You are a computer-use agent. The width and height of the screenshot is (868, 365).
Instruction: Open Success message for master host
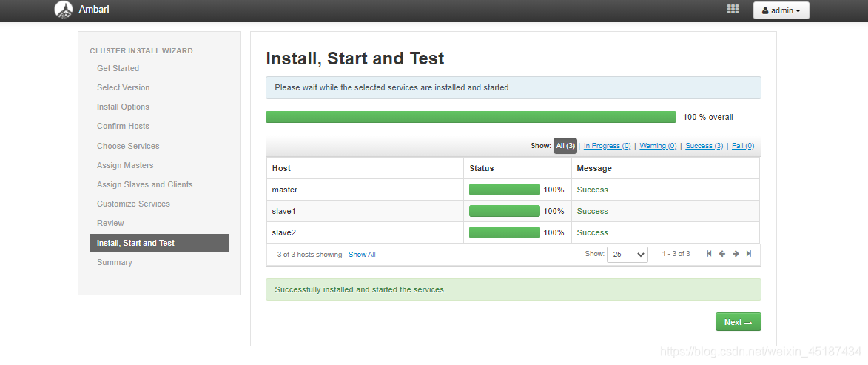[592, 190]
